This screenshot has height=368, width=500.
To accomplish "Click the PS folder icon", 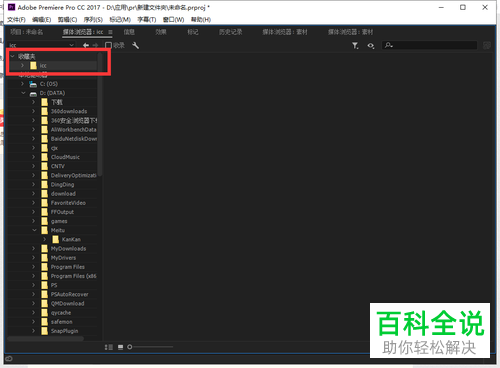I will tap(45, 285).
